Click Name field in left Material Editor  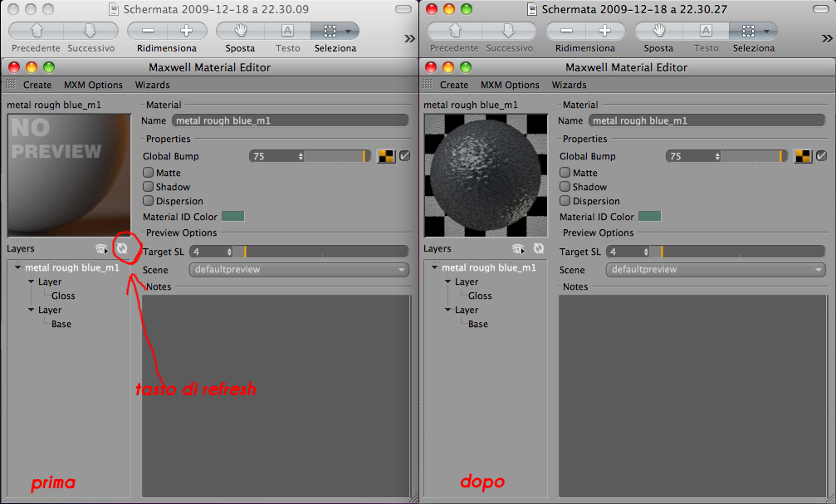pyautogui.click(x=290, y=120)
